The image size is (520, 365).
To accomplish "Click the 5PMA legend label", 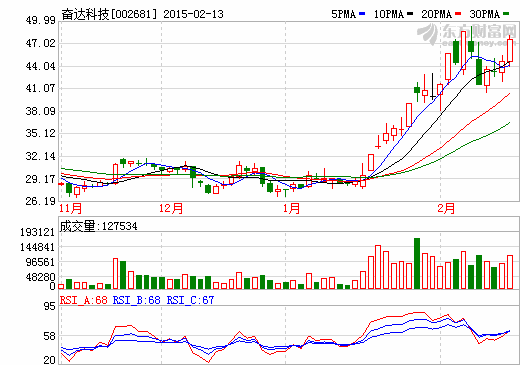I will point(343,14).
